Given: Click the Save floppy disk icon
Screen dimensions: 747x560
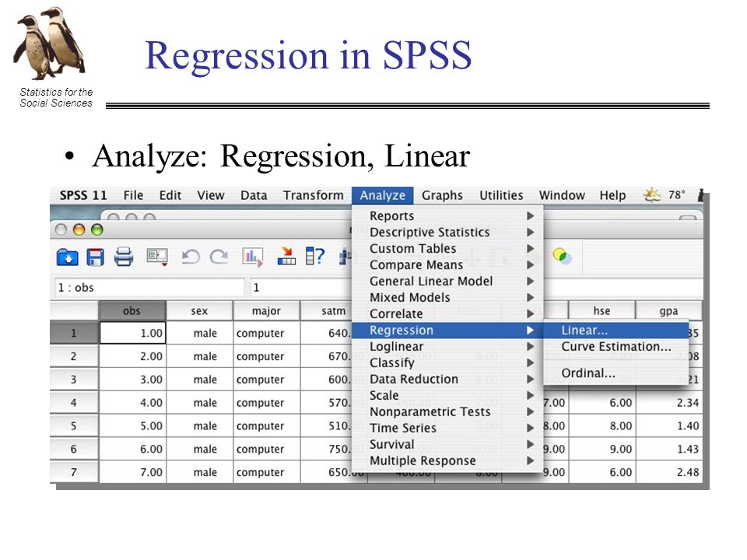Looking at the screenshot, I should pos(95,257).
